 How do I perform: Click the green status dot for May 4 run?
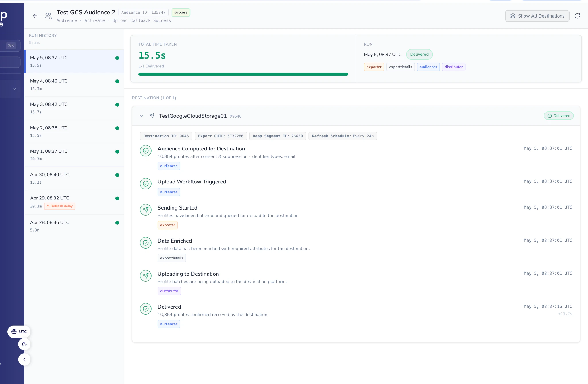[x=117, y=82]
